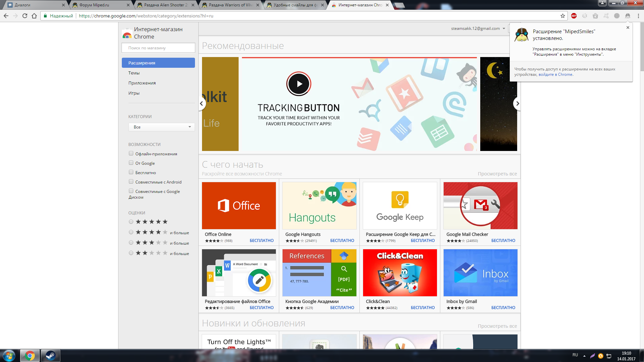This screenshot has height=362, width=644.
Task: Switch to the Форум Miped.ru tab
Action: pyautogui.click(x=100, y=5)
